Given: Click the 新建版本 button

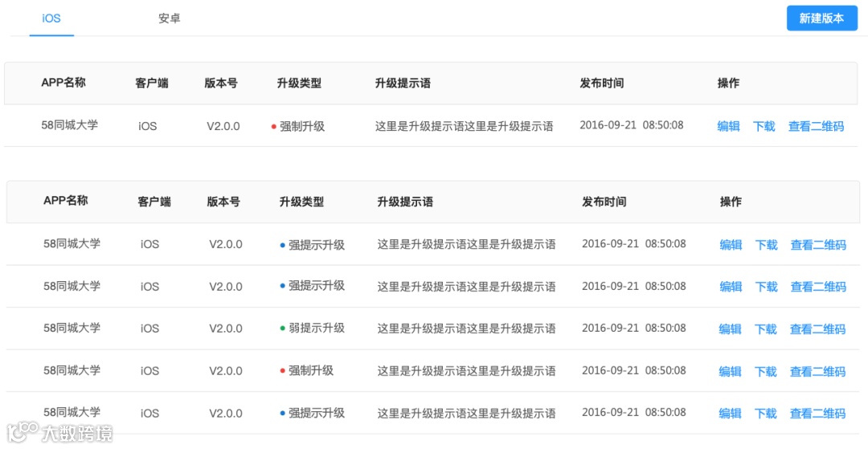Looking at the screenshot, I should [822, 18].
